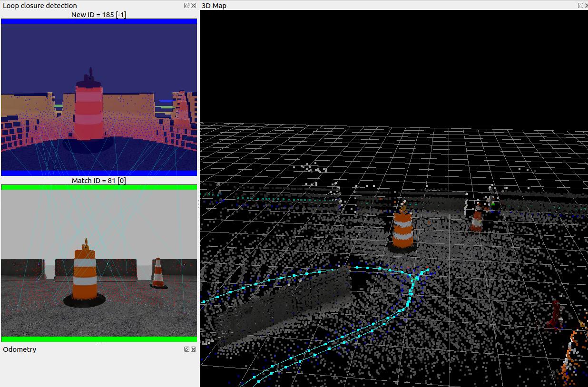Select the 3D Map panel title
Screen dimensions: 588x387
pos(214,6)
